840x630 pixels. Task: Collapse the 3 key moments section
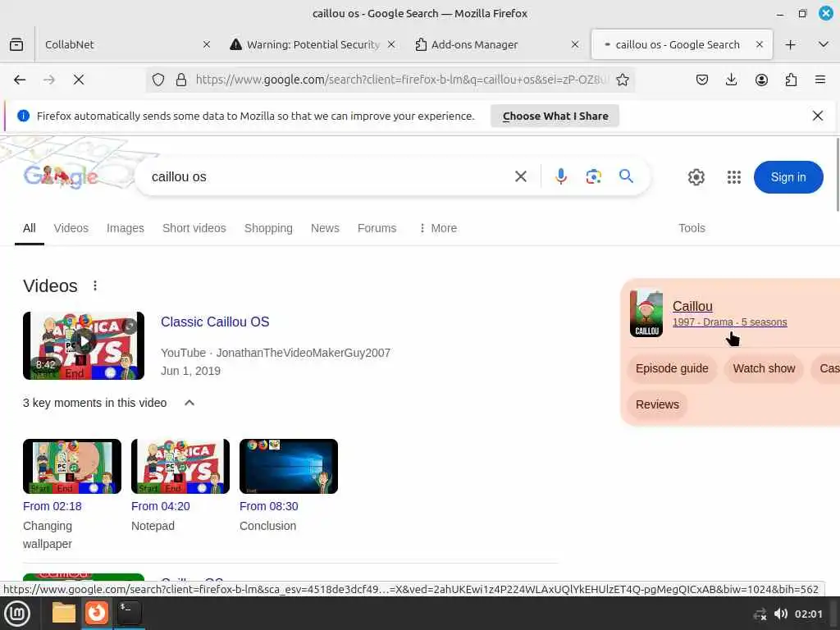coord(189,403)
